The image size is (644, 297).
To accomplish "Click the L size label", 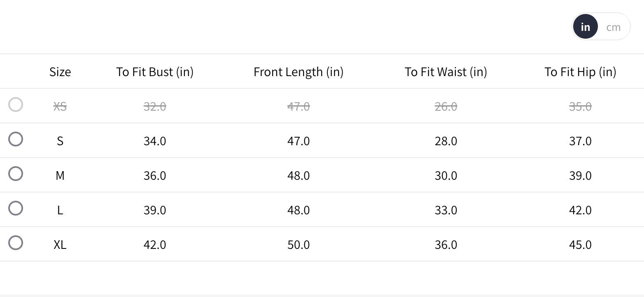I will coord(60,210).
